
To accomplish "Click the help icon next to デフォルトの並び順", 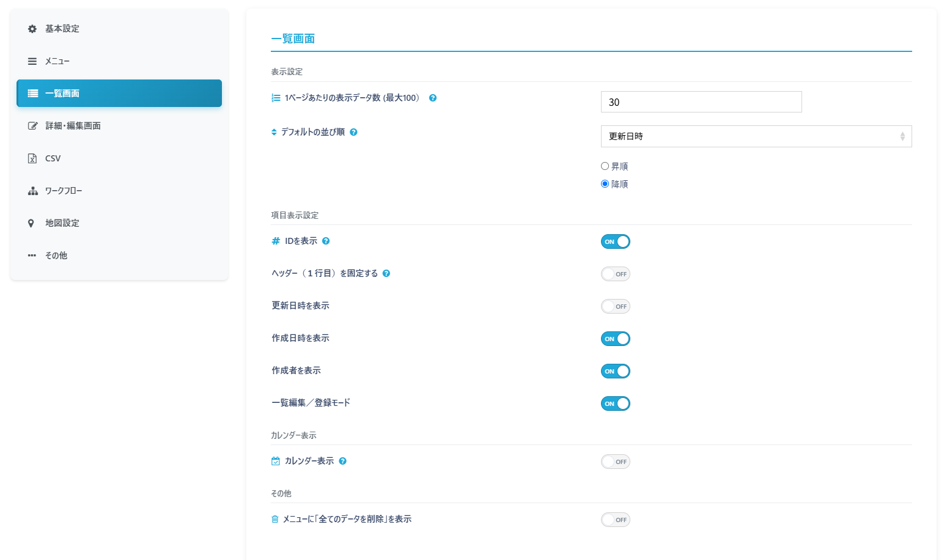I will (353, 132).
